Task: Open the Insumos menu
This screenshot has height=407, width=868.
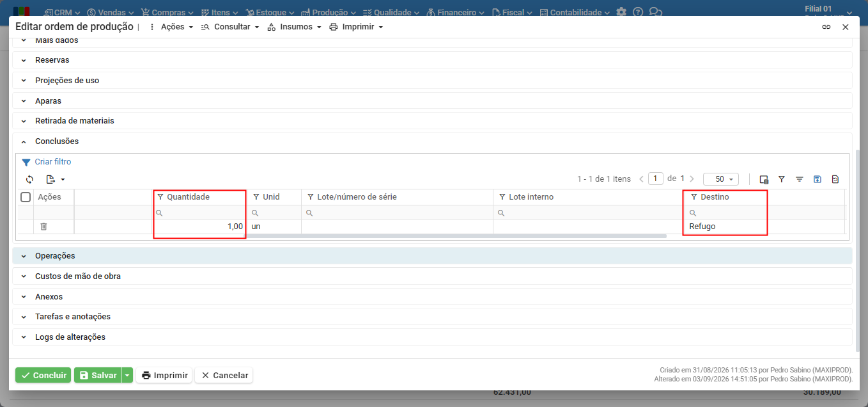Action: coord(294,27)
